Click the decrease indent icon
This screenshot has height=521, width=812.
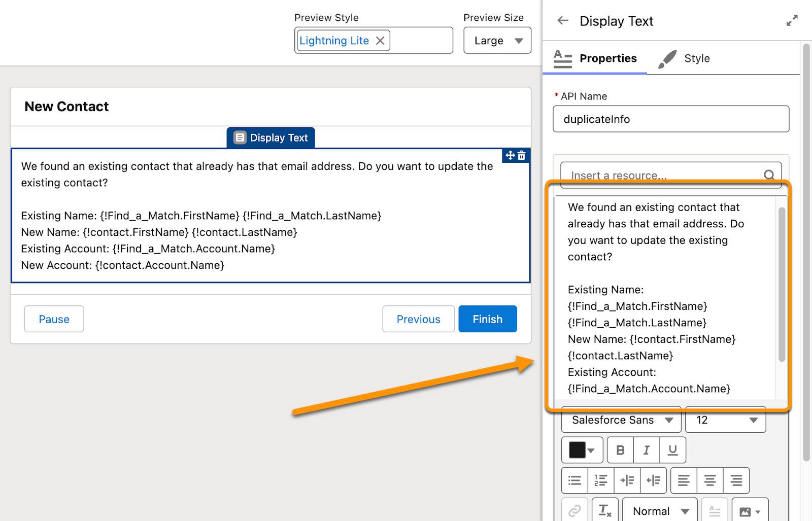[654, 480]
